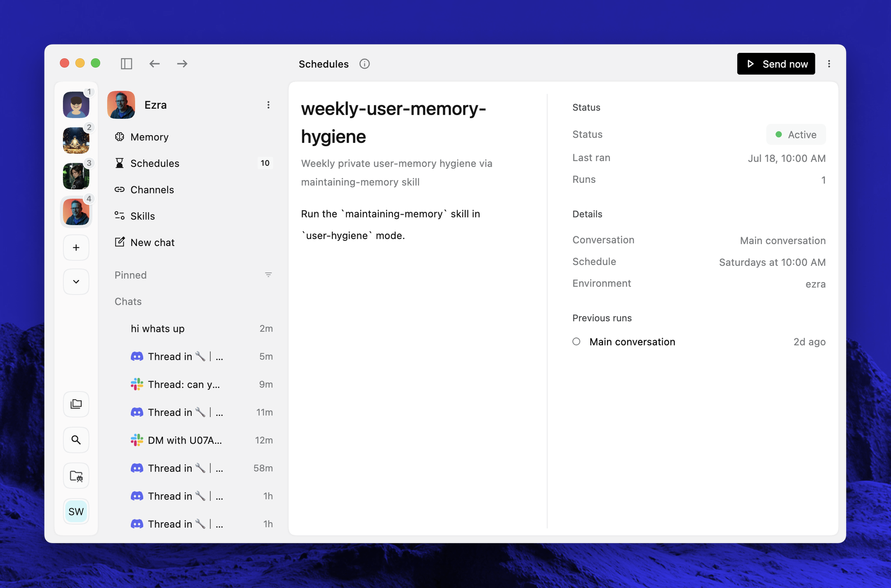This screenshot has height=588, width=891.
Task: Click Ezra's profile picture in header
Action: 121,105
